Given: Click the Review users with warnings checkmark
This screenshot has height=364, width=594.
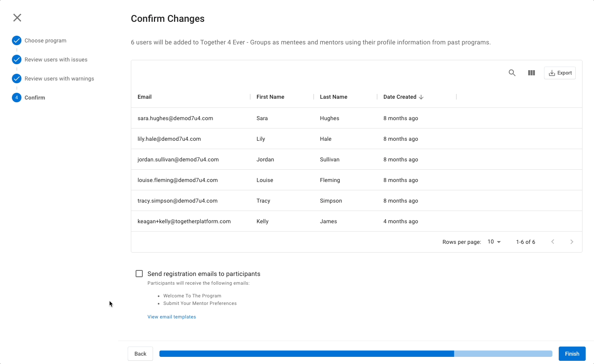Looking at the screenshot, I should (17, 79).
